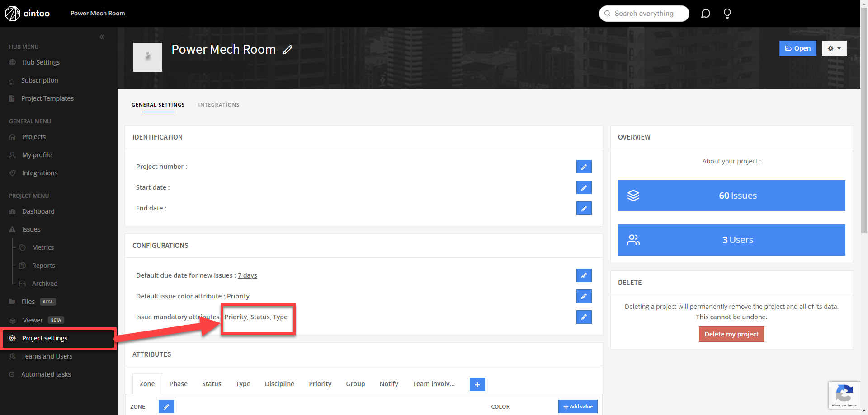Click the lightbulb tips icon
Viewport: 868px width, 415px height.
click(x=727, y=14)
